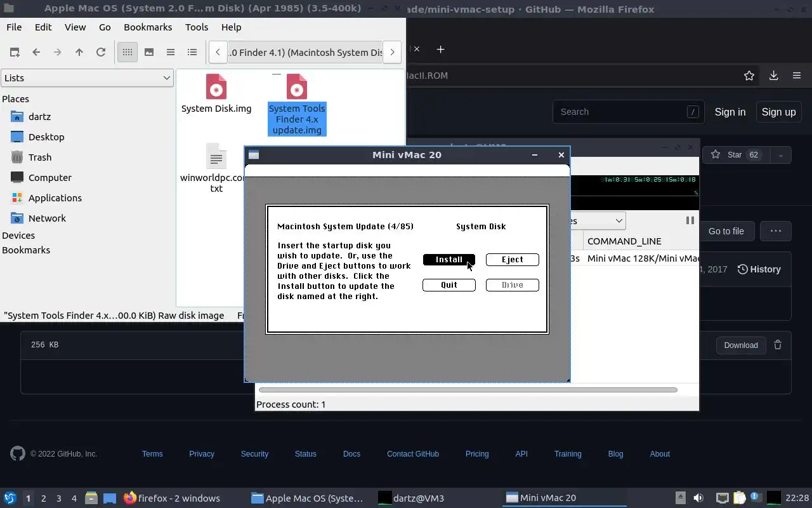
Task: Switch to thumbnail view mode
Action: (x=149, y=52)
